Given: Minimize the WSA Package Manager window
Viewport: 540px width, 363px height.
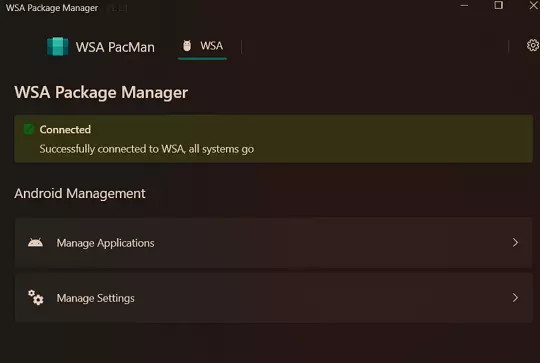Looking at the screenshot, I should coord(464,6).
